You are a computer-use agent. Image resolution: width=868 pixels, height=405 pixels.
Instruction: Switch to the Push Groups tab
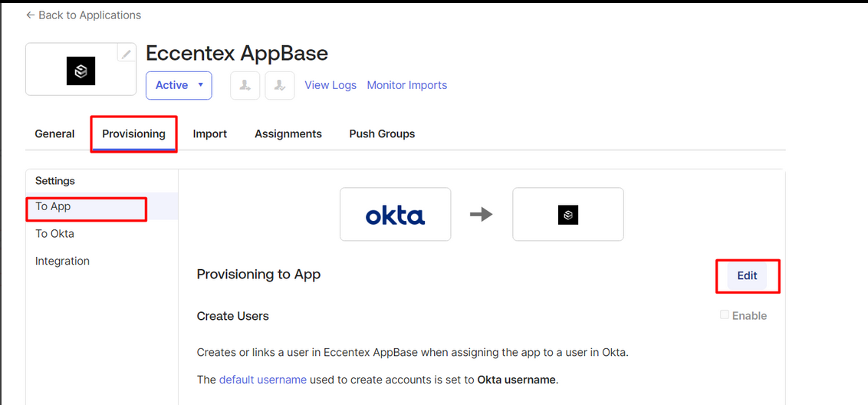[x=382, y=134]
